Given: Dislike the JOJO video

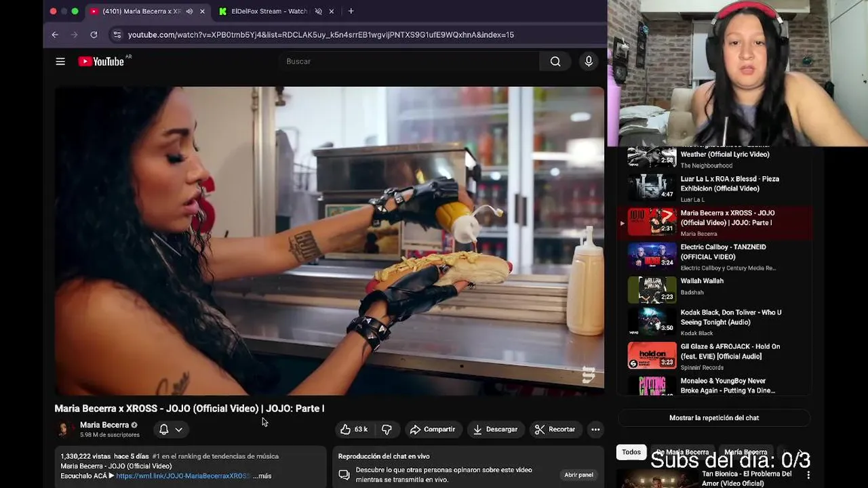Looking at the screenshot, I should pyautogui.click(x=387, y=429).
